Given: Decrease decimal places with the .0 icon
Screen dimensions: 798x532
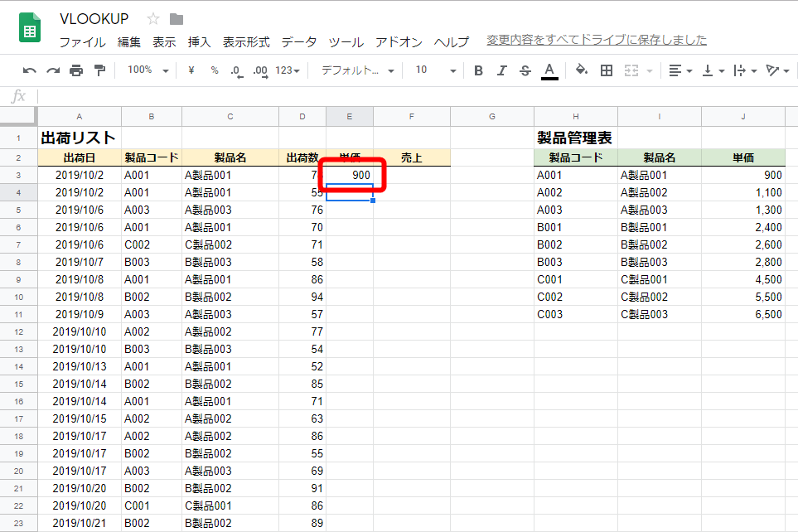Looking at the screenshot, I should pyautogui.click(x=236, y=70).
